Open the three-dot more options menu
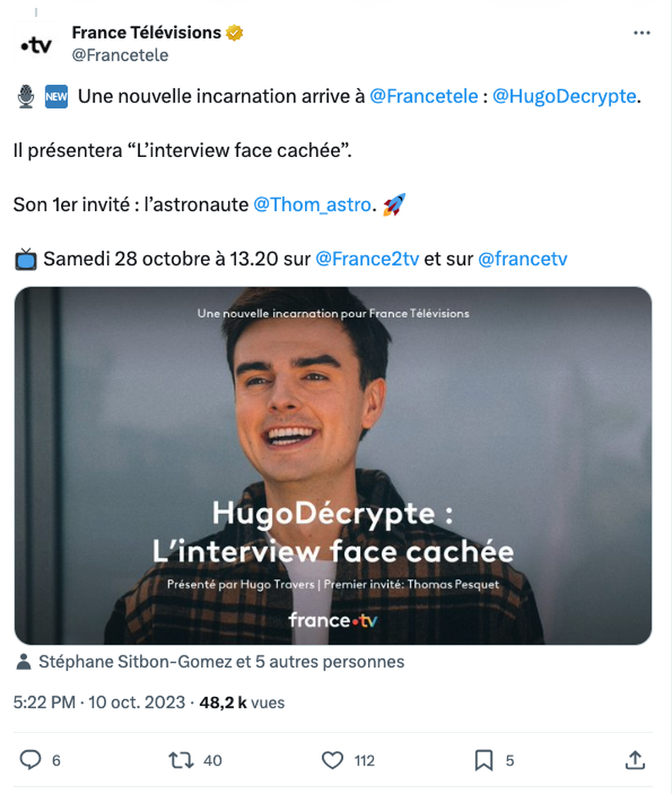This screenshot has height=794, width=672. pos(641,33)
